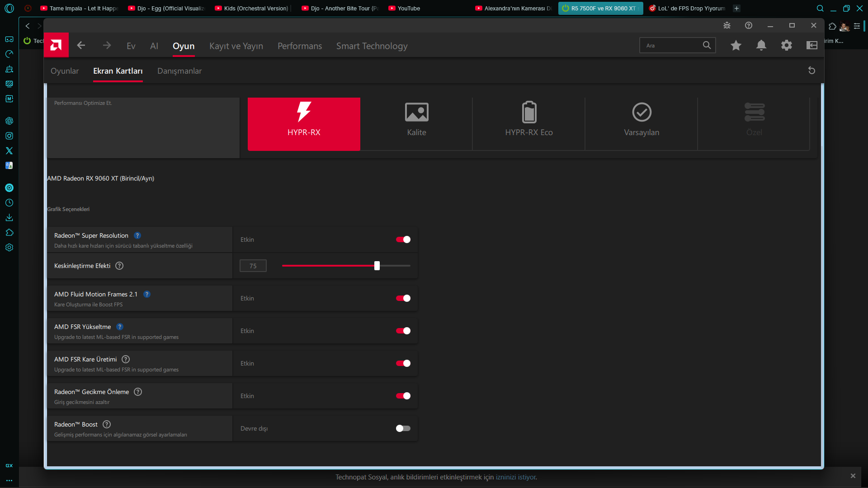The image size is (868, 488).
Task: Turn off AMD Fluid Motion Frames 2.1
Action: 403,298
